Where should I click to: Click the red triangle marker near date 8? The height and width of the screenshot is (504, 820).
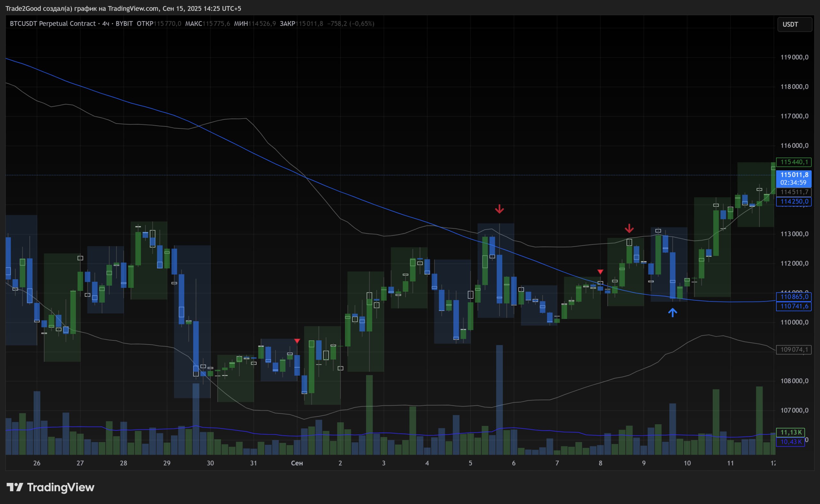coord(600,272)
